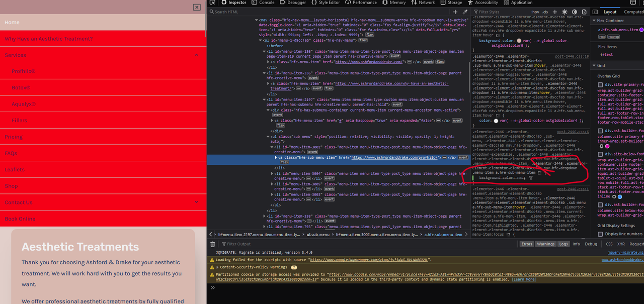Image resolution: width=644 pixels, height=304 pixels.
Task: Add a new node with the plus icon
Action: (x=455, y=12)
